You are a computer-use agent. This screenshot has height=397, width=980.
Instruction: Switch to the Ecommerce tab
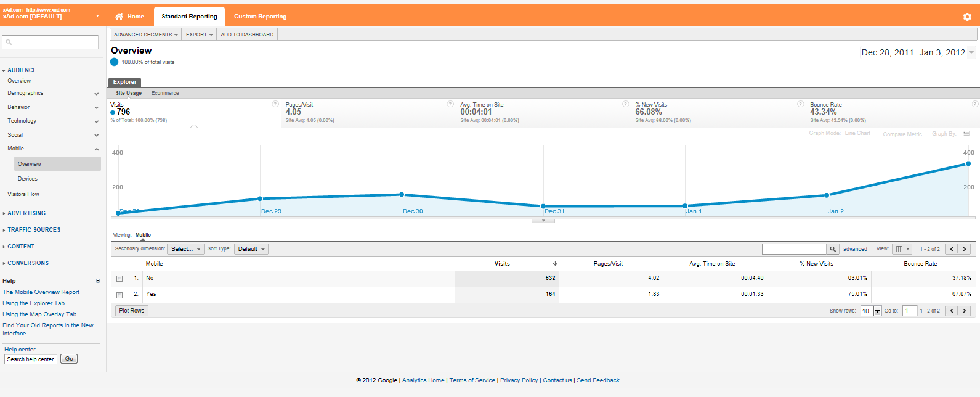point(165,93)
